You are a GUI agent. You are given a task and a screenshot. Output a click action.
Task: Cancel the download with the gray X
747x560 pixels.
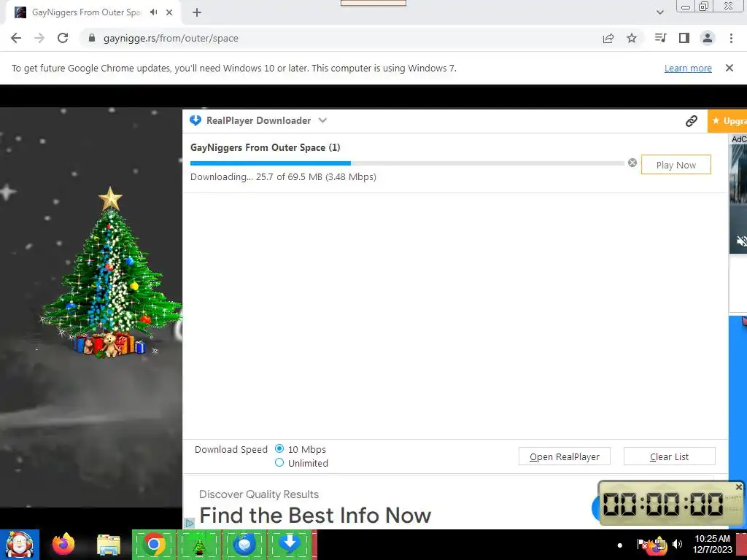632,163
